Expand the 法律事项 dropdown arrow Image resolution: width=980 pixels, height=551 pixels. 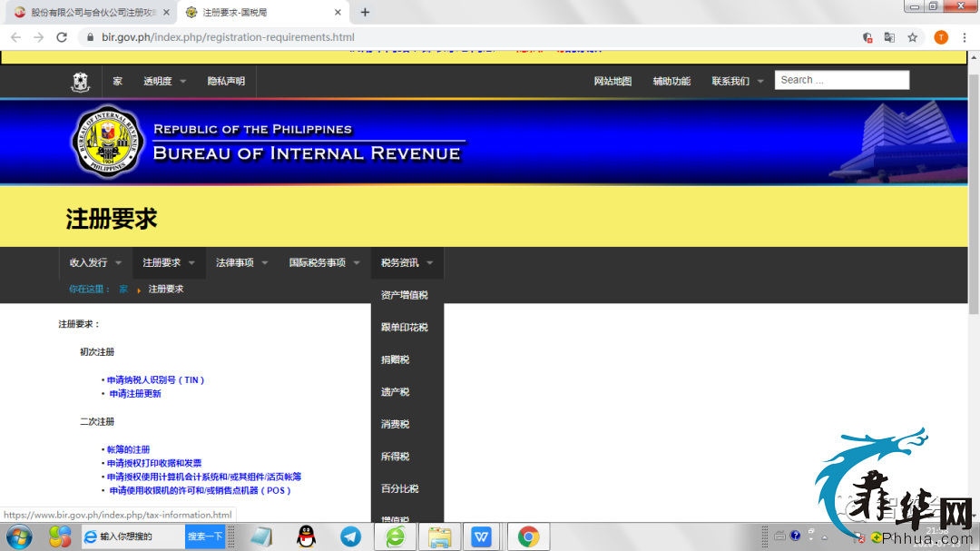coord(265,262)
